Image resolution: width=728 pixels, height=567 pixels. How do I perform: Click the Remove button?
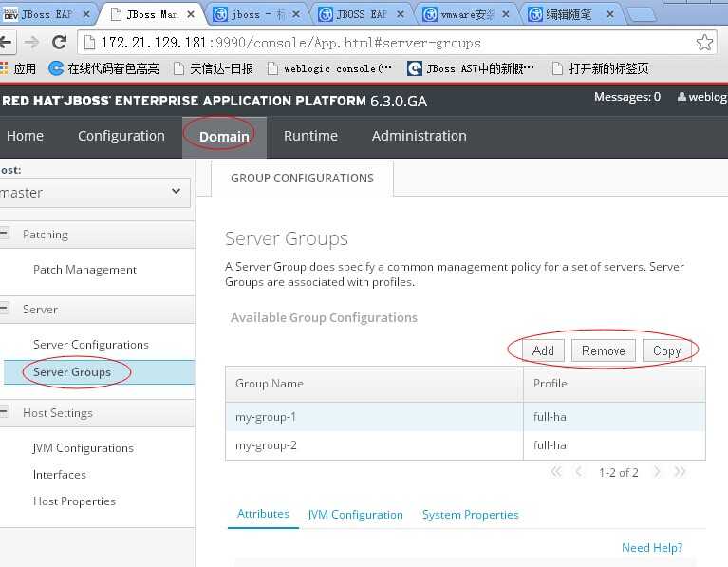pyautogui.click(x=604, y=350)
